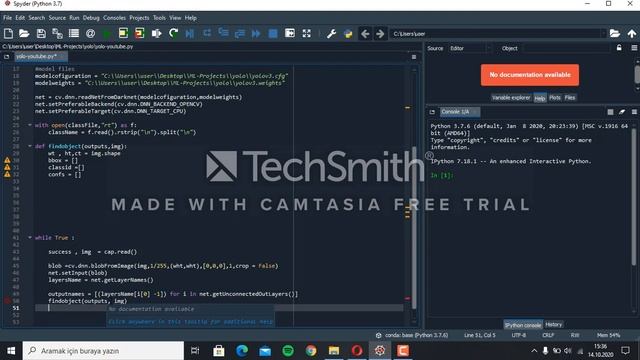The height and width of the screenshot is (360, 640).
Task: Click the breakpoint marker on line 50
Action: [7, 301]
